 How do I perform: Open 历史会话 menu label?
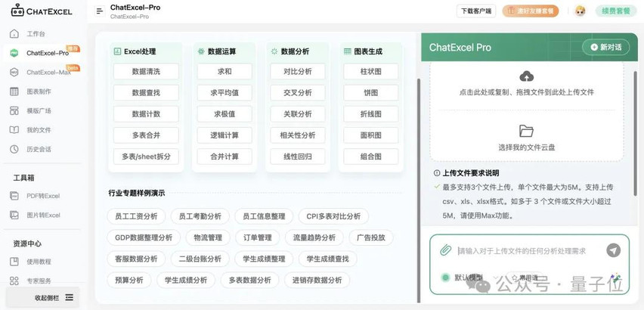point(39,149)
